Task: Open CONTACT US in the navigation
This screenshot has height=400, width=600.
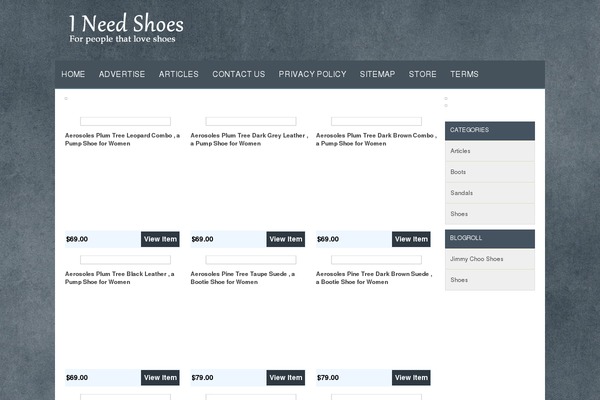Action: 239,74
